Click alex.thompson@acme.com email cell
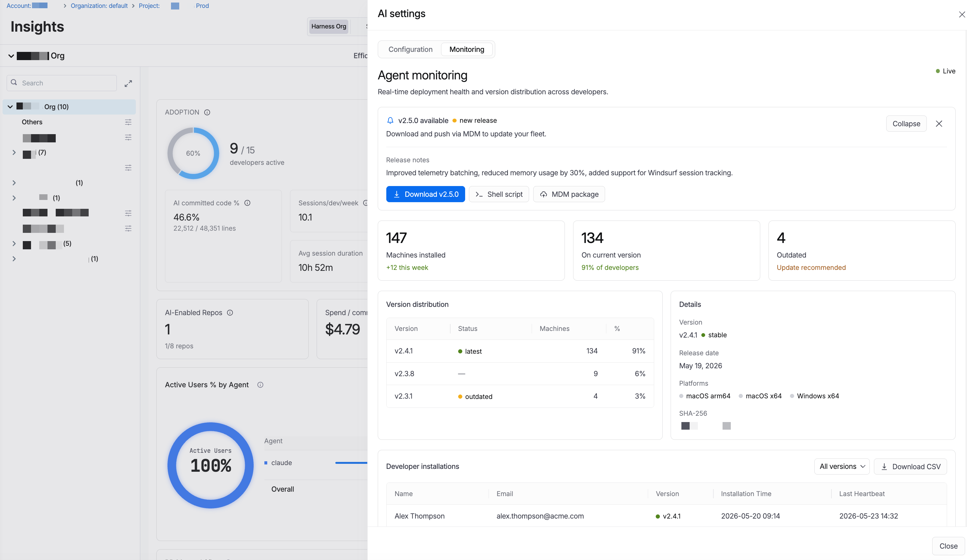The width and height of the screenshot is (967, 560). coord(540,516)
